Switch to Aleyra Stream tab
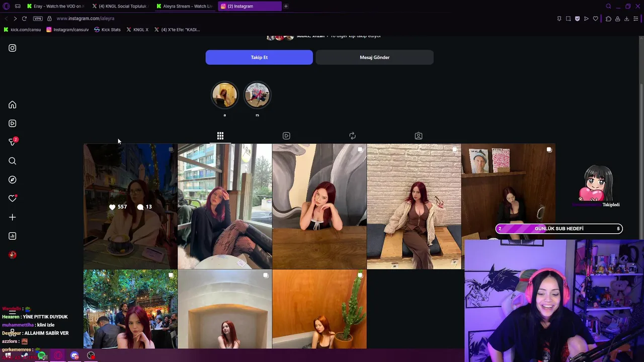The height and width of the screenshot is (362, 644). tap(185, 6)
